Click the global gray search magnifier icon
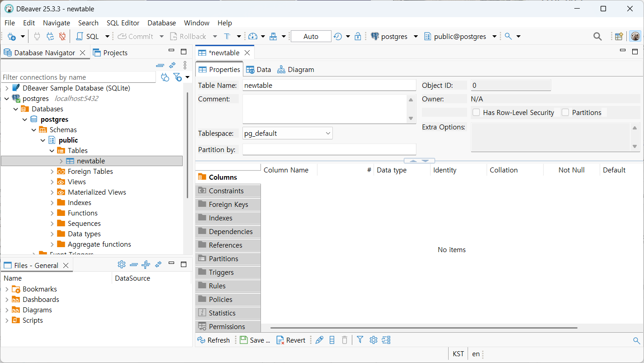 597,37
